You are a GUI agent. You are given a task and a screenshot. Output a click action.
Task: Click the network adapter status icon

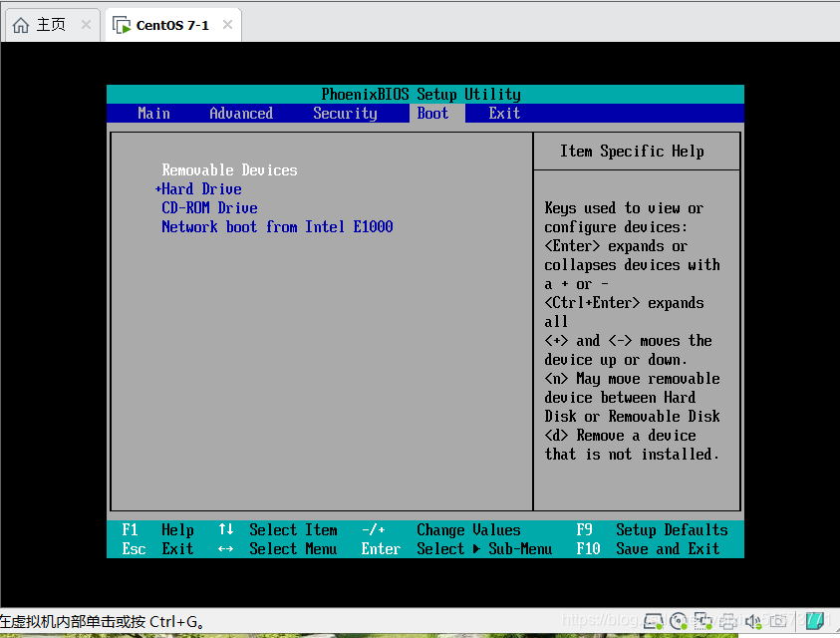pyautogui.click(x=702, y=621)
